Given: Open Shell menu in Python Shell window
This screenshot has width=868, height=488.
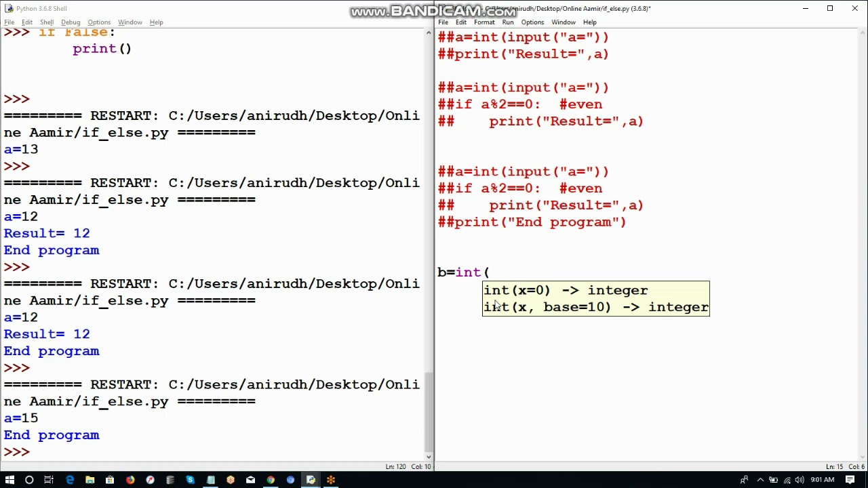Looking at the screenshot, I should 47,22.
